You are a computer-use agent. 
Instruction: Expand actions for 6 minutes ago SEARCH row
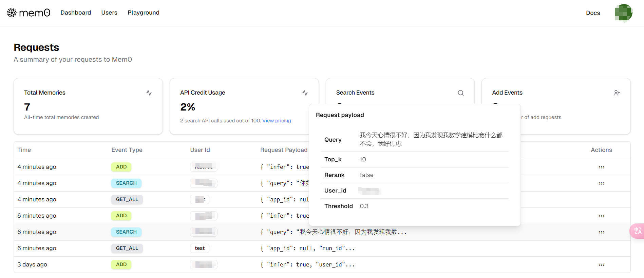tap(601, 232)
